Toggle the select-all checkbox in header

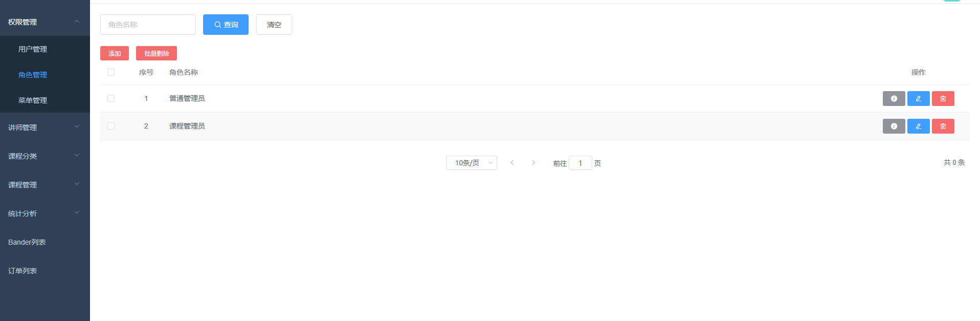111,72
